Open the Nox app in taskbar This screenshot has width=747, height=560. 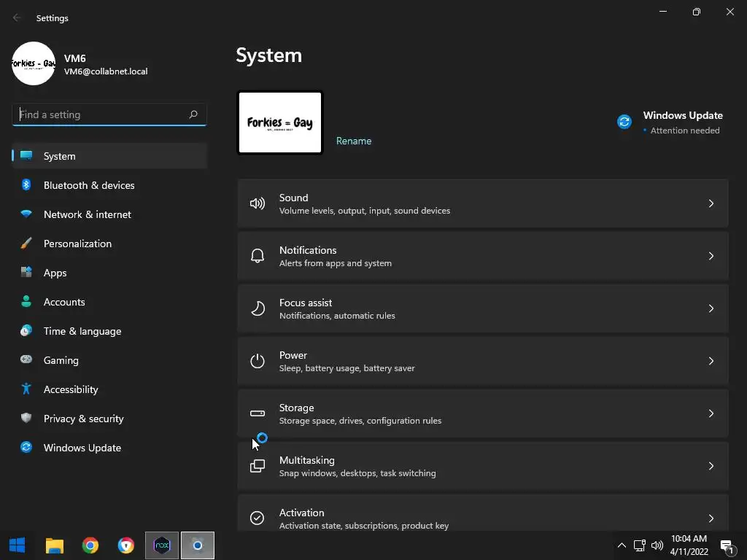(x=162, y=545)
